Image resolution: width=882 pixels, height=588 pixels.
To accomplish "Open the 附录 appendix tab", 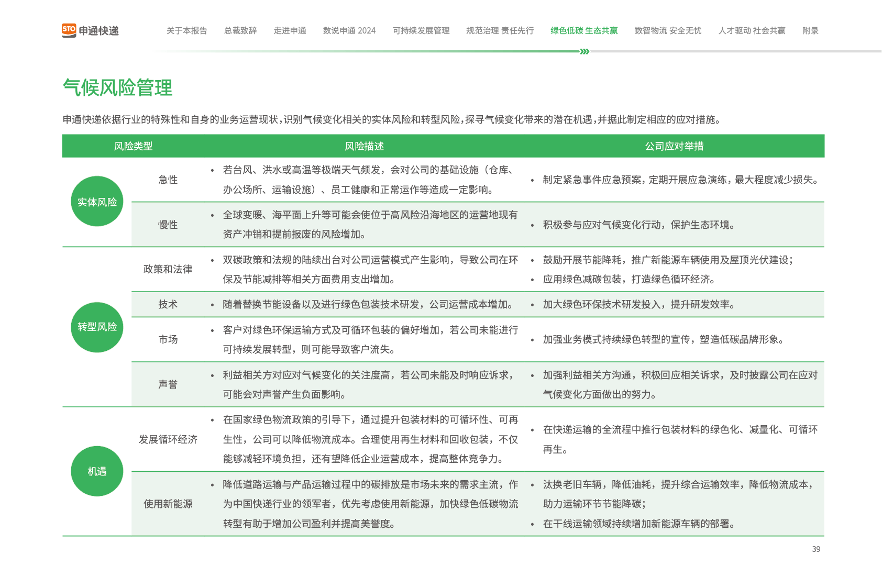I will coord(810,30).
